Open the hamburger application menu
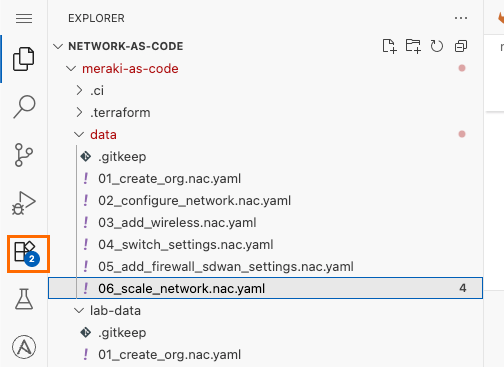The height and width of the screenshot is (367, 504). 24,18
